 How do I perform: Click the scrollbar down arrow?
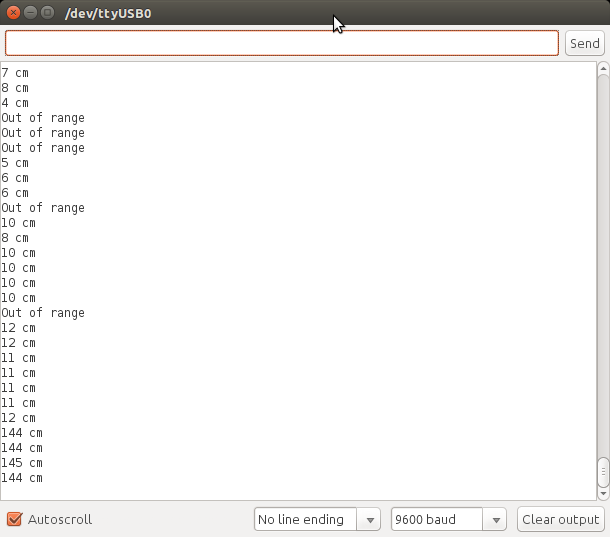tap(603, 493)
